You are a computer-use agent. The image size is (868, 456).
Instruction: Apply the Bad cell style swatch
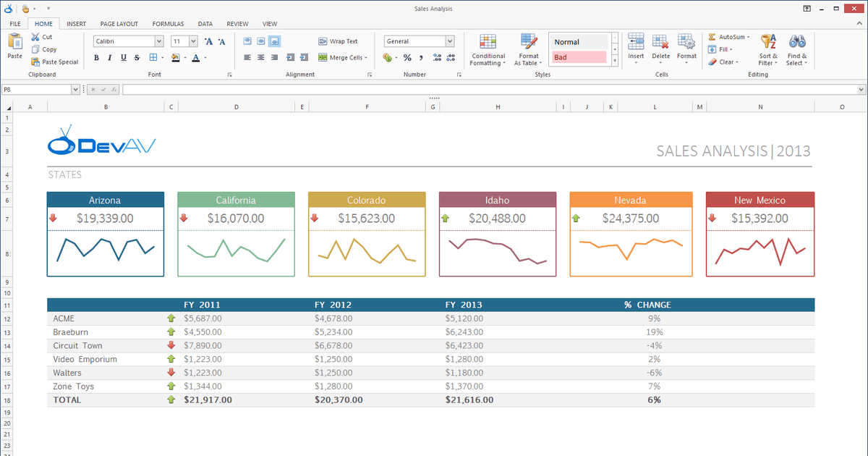(x=579, y=57)
